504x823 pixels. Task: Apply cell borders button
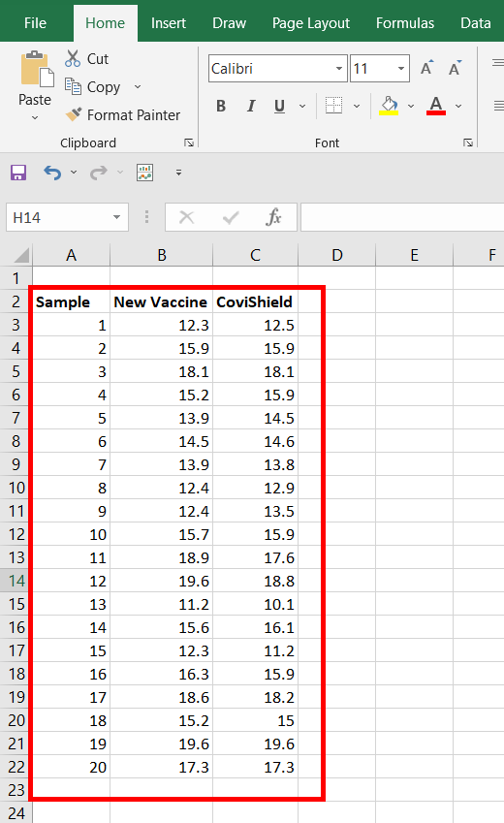(x=333, y=106)
